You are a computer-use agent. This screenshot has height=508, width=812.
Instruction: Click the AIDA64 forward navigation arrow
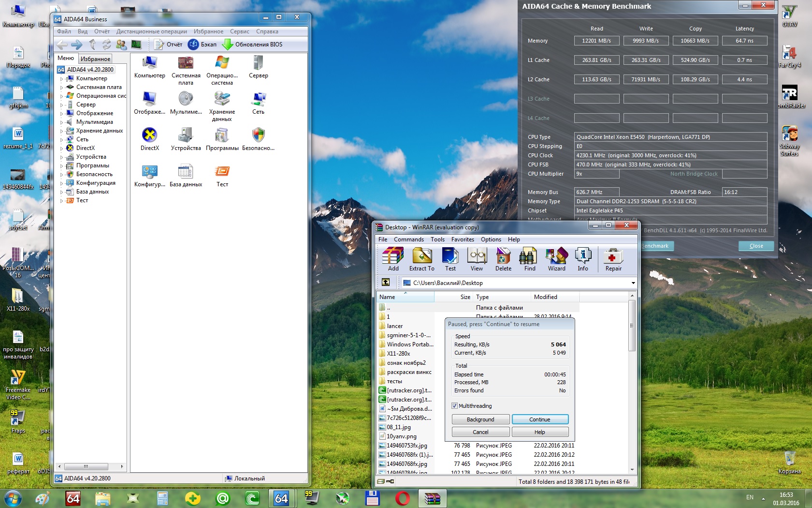pyautogui.click(x=77, y=45)
